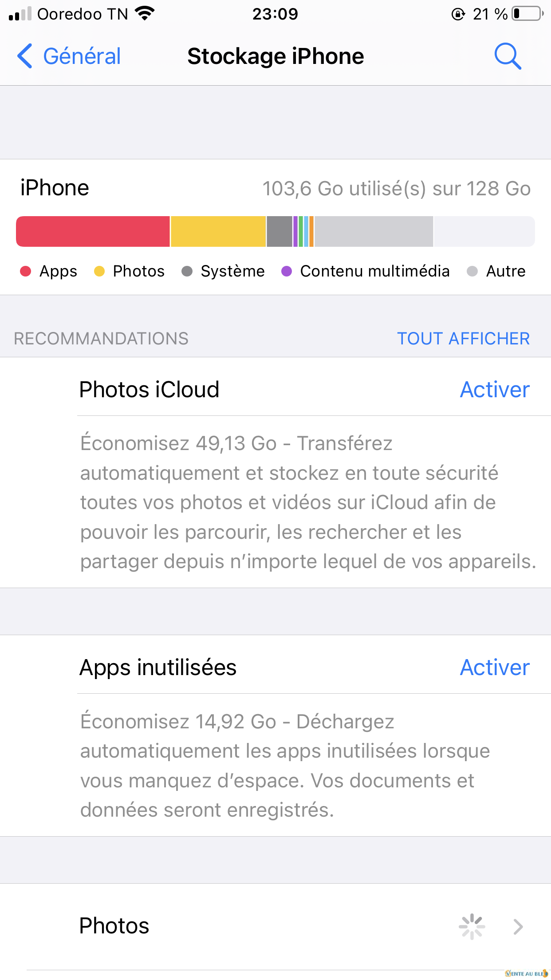
Task: Activate Photos iCloud recommendation
Action: coord(495,390)
